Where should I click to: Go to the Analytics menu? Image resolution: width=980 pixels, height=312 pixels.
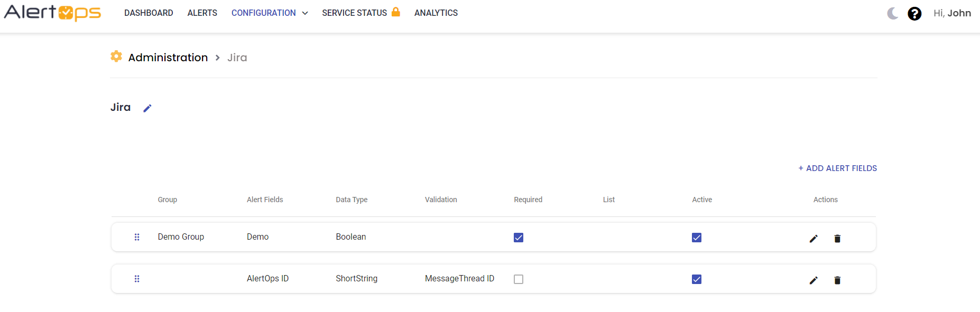[x=436, y=13]
